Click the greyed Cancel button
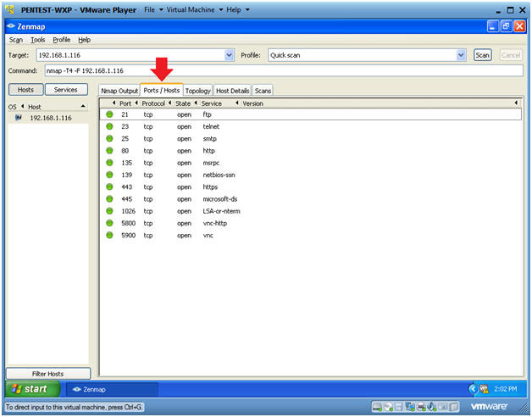532x417 pixels. 511,55
